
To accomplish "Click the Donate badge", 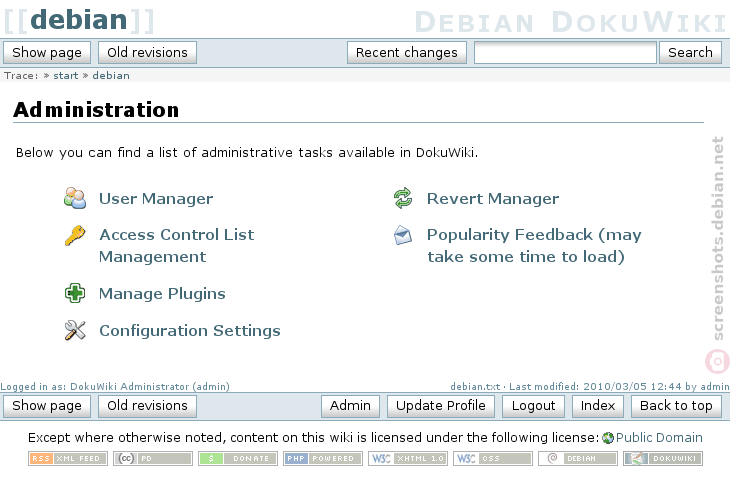I will coord(238,459).
